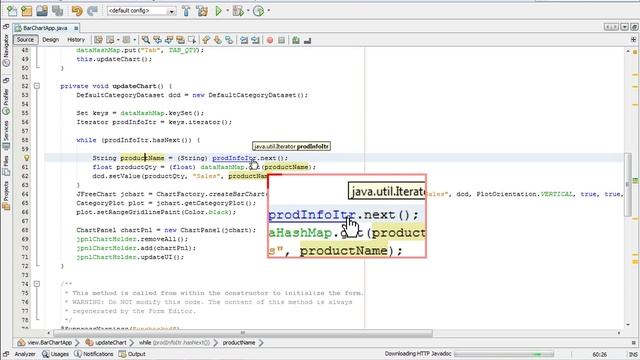Click the Debug Project icon
This screenshot has width=640, height=360.
tap(238, 11)
